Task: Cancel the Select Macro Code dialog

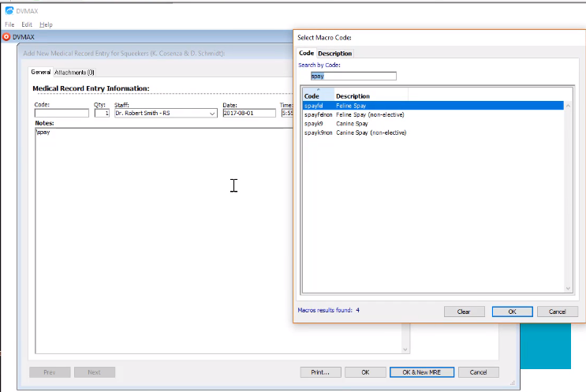Action: pyautogui.click(x=558, y=312)
